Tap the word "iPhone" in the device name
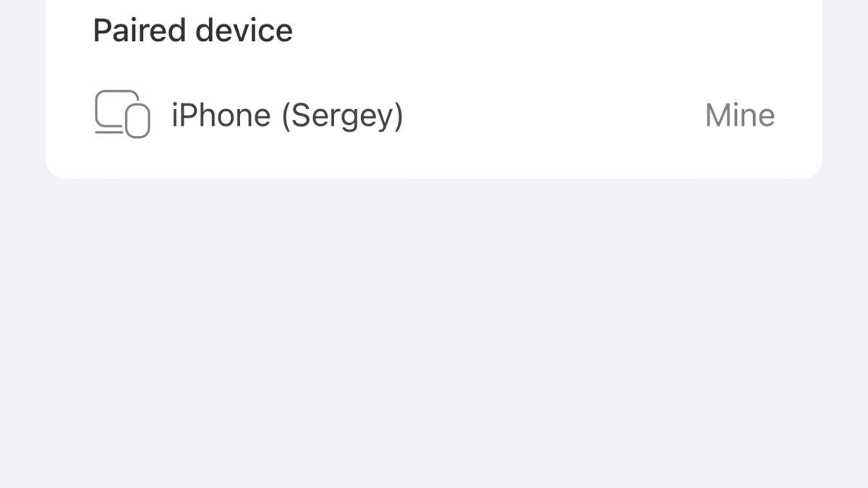868x488 pixels. pos(221,115)
